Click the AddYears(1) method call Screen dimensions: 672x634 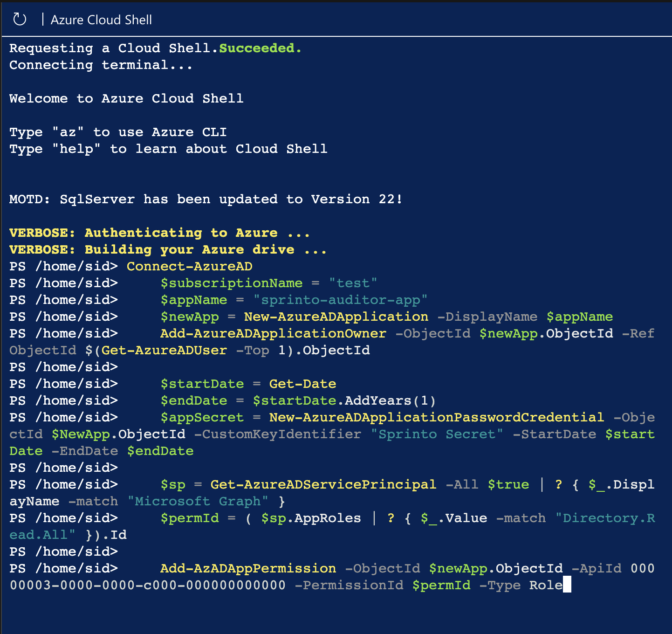[x=390, y=400]
